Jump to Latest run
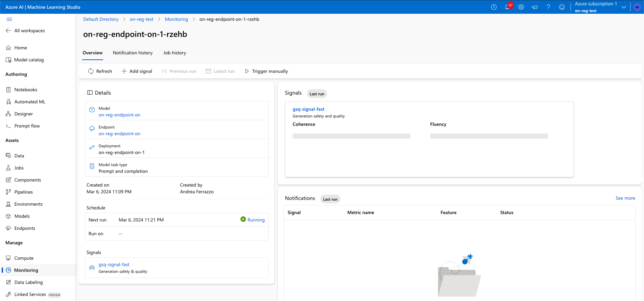The image size is (644, 301). (220, 71)
